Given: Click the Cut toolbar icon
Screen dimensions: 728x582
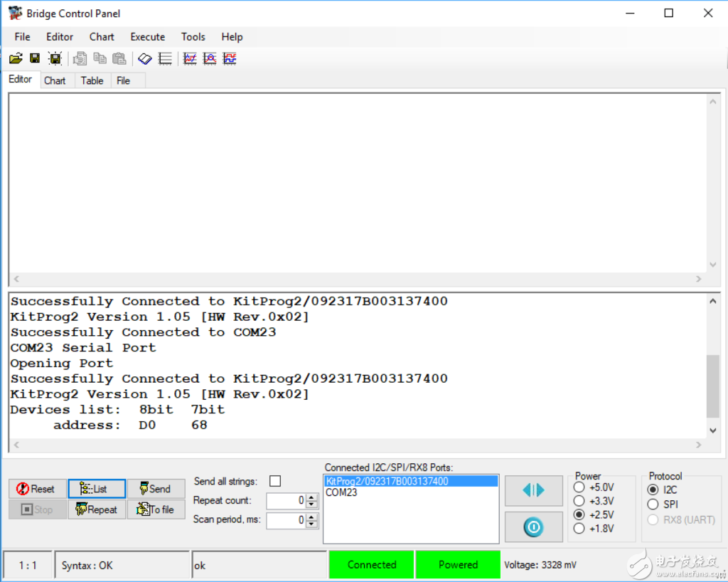Looking at the screenshot, I should tap(80, 58).
